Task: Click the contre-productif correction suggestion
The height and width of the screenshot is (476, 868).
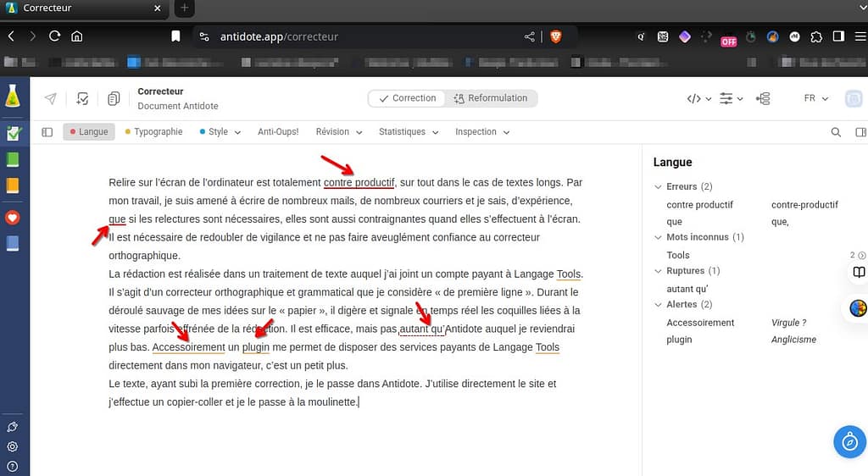Action: pos(804,205)
